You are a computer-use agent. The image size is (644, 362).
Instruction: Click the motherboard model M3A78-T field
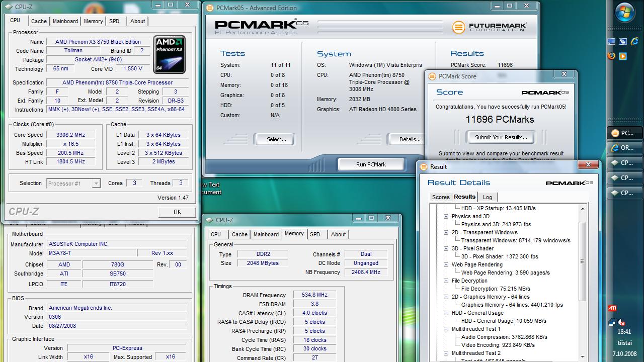92,253
